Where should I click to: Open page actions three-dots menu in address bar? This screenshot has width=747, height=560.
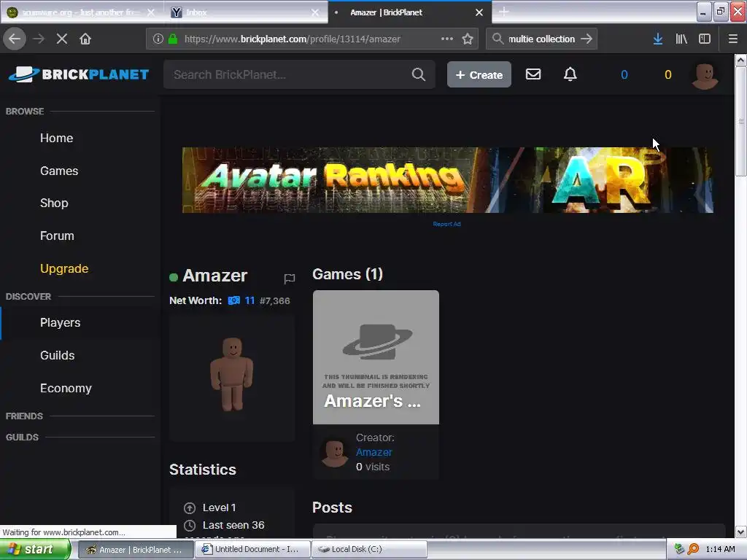pos(447,39)
